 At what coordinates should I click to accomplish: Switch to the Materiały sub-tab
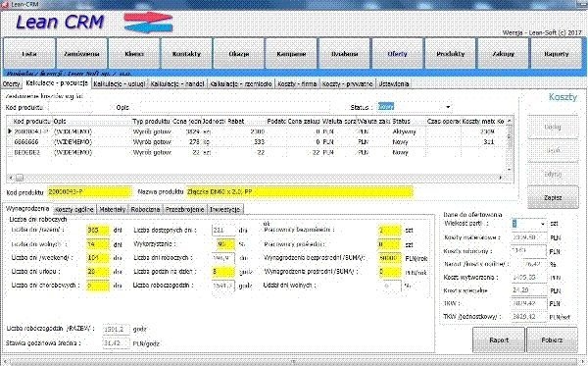[112, 209]
